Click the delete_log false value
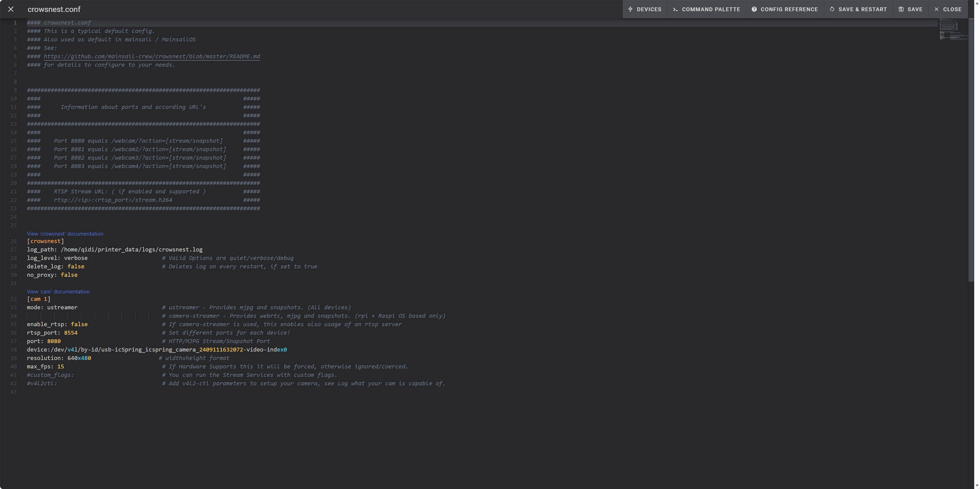Viewport: 980px width, 489px height. coord(76,266)
